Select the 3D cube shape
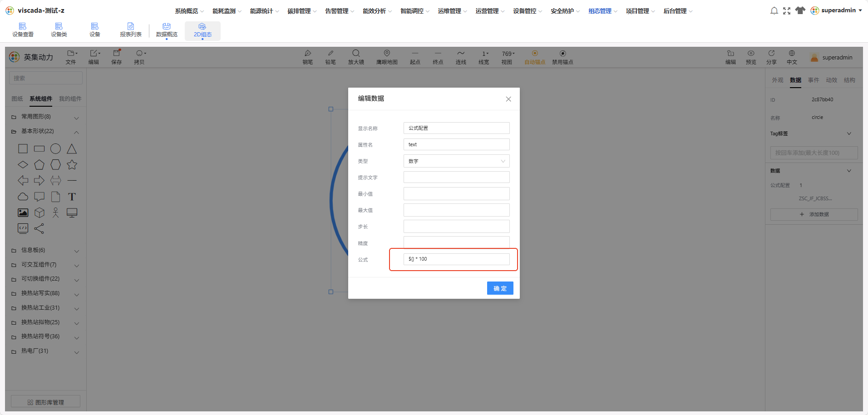The width and height of the screenshot is (868, 415). 39,212
